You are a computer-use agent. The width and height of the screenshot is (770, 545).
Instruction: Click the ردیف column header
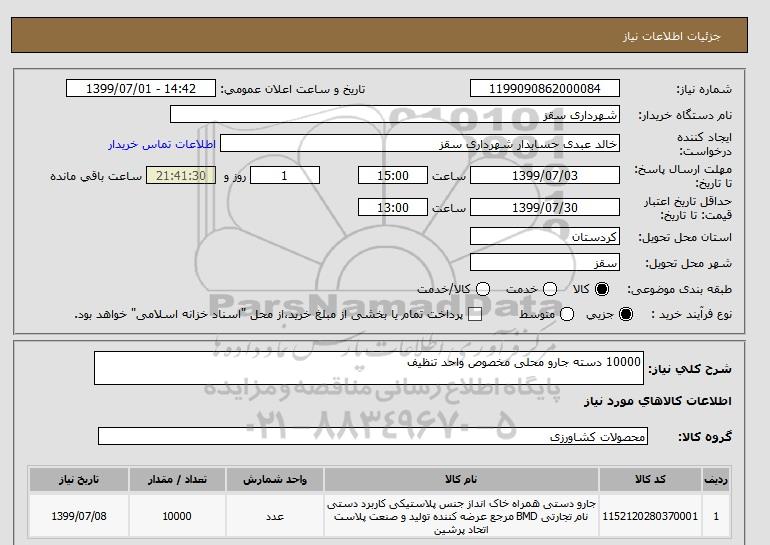[x=716, y=480]
